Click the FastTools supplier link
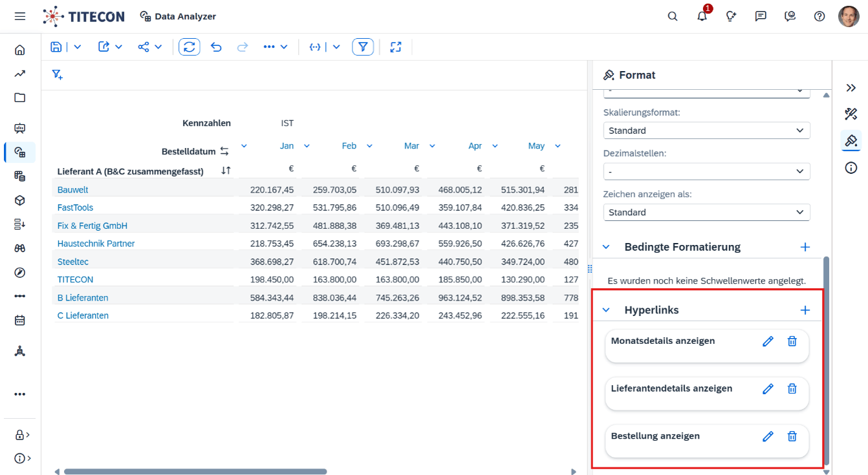The height and width of the screenshot is (475, 868). point(75,207)
